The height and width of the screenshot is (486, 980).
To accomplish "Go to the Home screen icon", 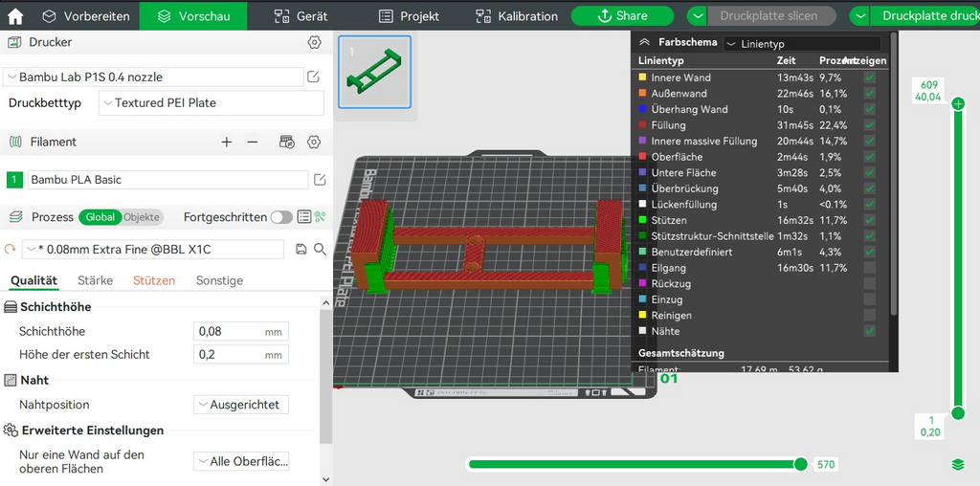I will tap(15, 16).
